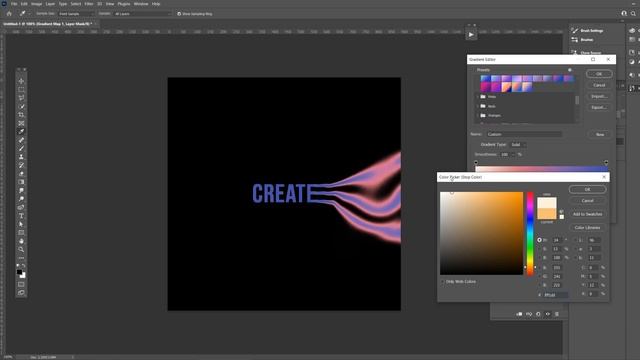
Task: Select the Hand tool
Action: [x=21, y=241]
